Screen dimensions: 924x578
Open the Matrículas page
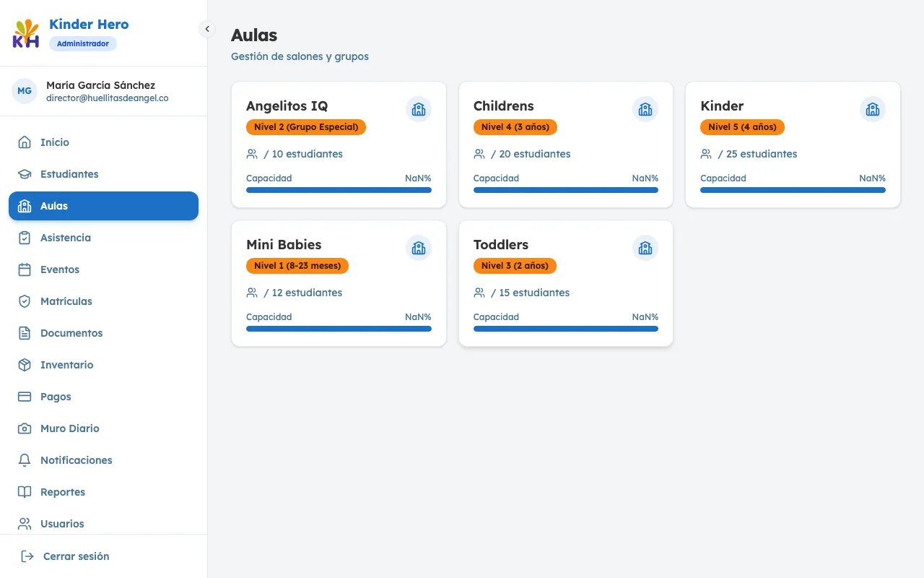[x=66, y=301]
